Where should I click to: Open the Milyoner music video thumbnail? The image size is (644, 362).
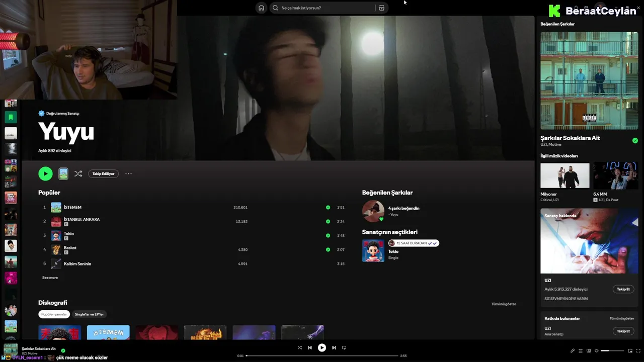[565, 175]
